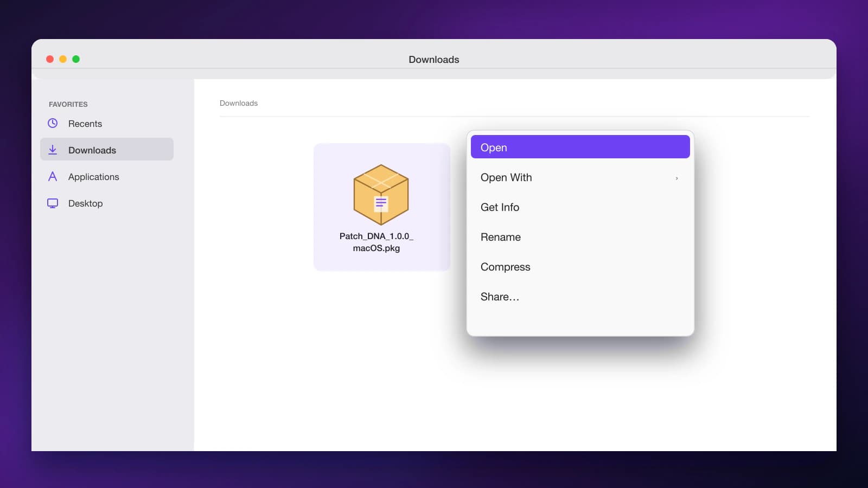
Task: Select Share… from the context menu
Action: tap(580, 297)
